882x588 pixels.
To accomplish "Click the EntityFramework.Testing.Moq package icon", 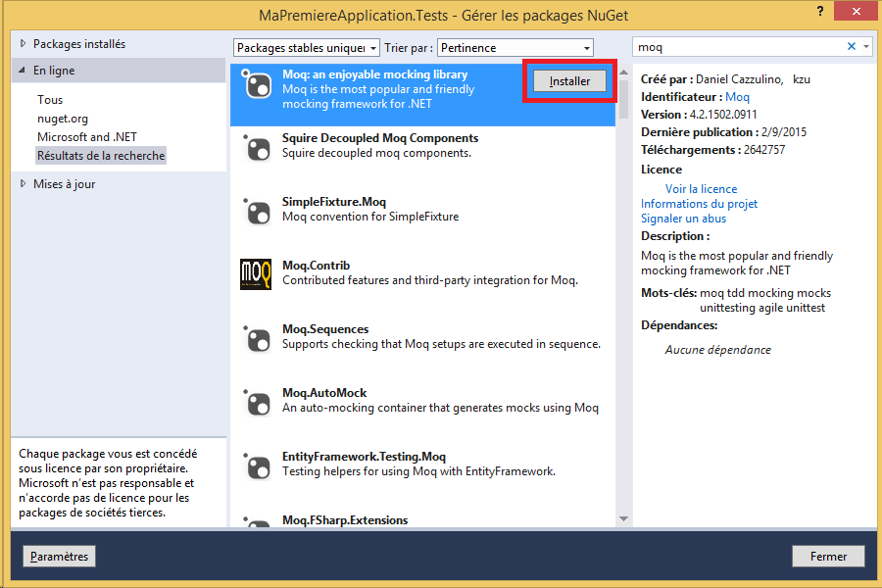I will [x=257, y=466].
